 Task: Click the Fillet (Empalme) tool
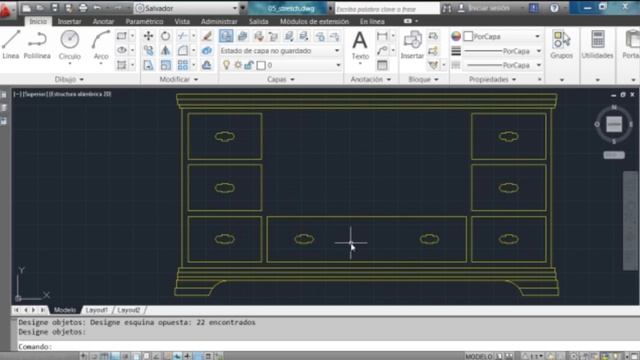[x=182, y=51]
